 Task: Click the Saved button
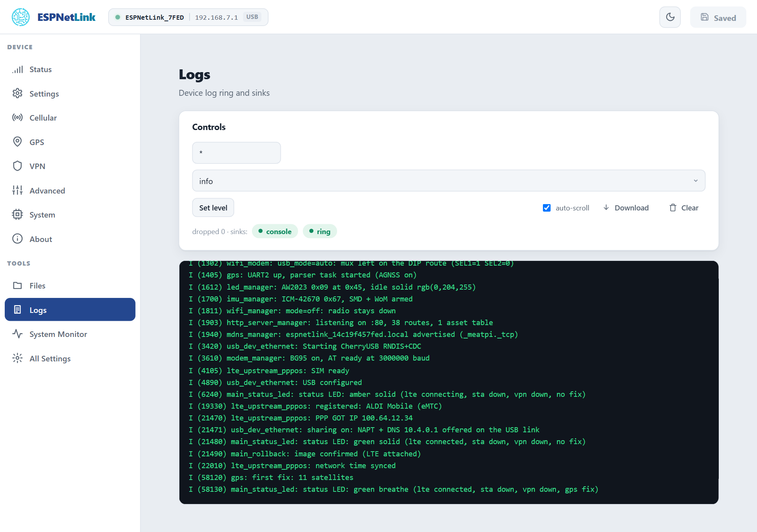point(718,17)
